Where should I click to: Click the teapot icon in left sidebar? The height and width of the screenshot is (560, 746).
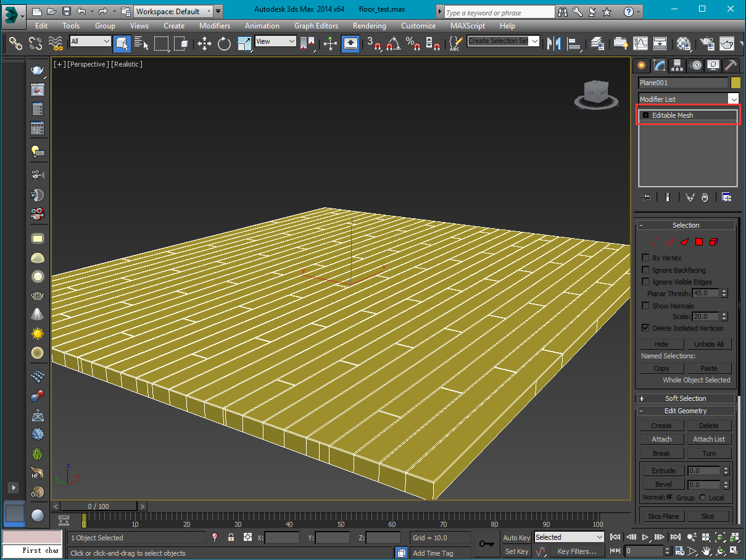coord(38,70)
